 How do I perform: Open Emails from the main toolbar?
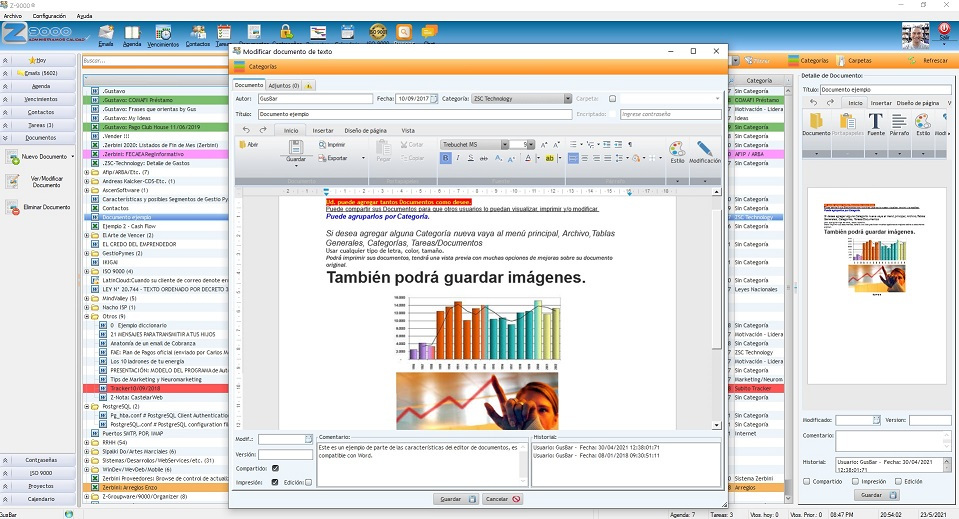(106, 36)
